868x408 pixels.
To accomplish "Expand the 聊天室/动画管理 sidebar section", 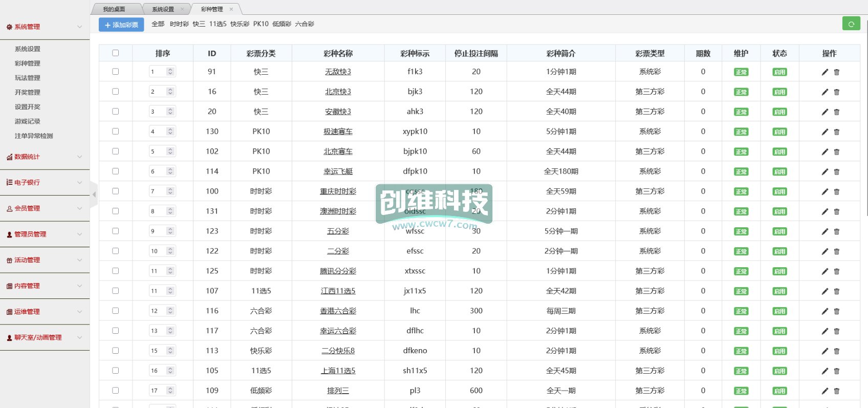I will click(x=45, y=337).
